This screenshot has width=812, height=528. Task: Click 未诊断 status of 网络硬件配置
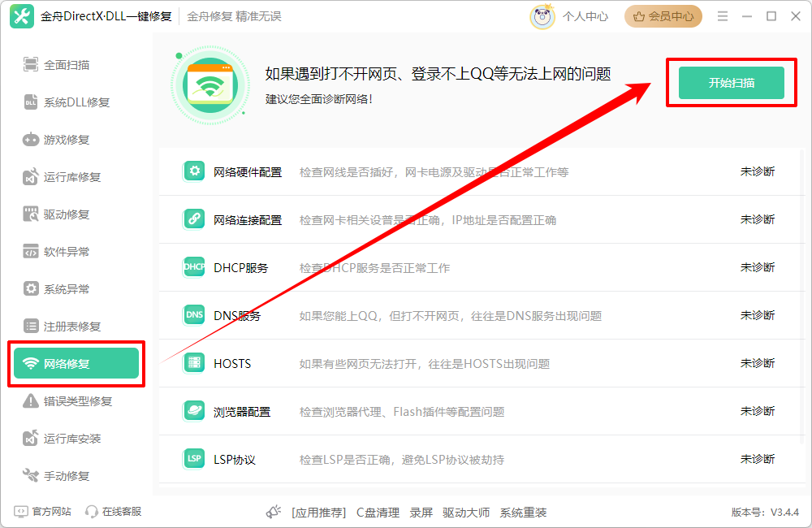point(758,171)
